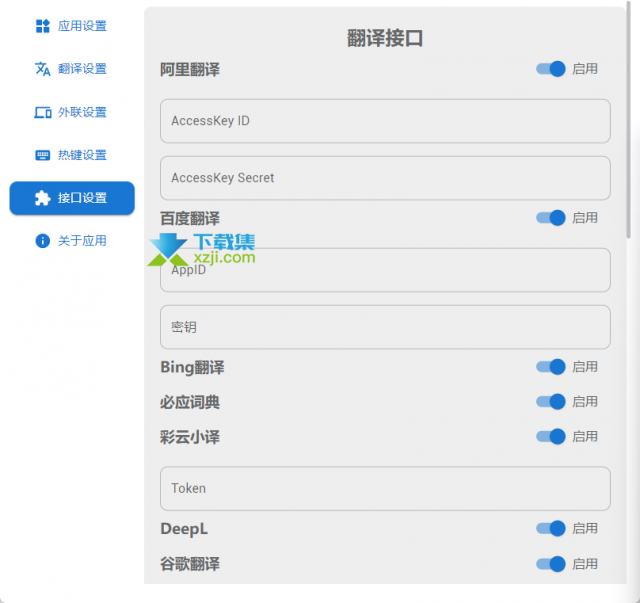Click the 接口设置 puzzle-piece icon
The image size is (640, 603).
coord(42,198)
